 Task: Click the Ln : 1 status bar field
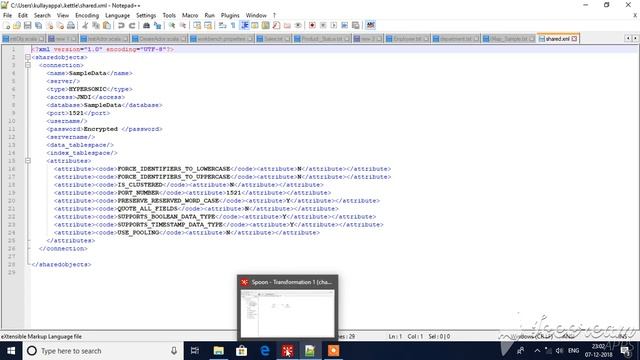[395, 336]
